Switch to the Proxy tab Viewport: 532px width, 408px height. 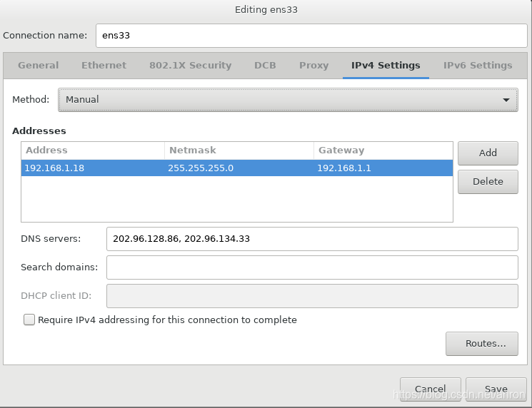coord(313,66)
